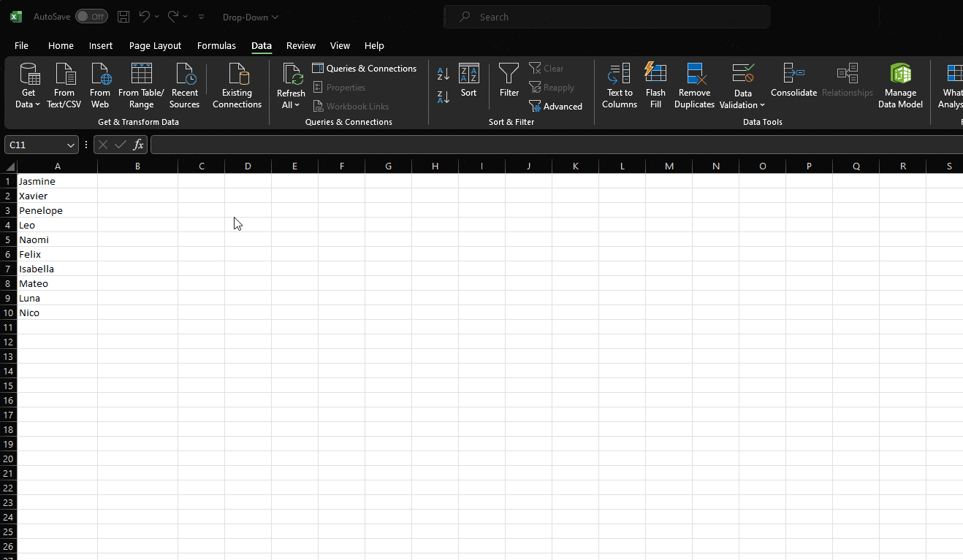Image resolution: width=963 pixels, height=560 pixels.
Task: Click Remove Duplicates
Action: tap(693, 84)
